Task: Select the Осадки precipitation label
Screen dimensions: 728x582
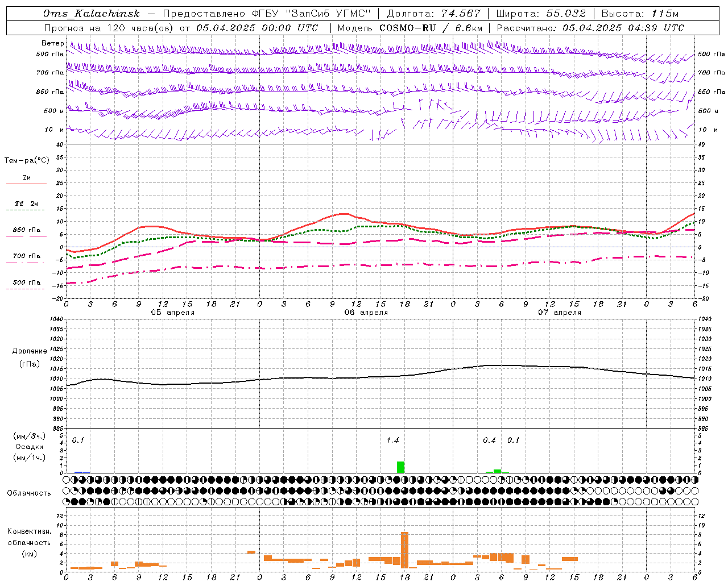Action: [30, 447]
